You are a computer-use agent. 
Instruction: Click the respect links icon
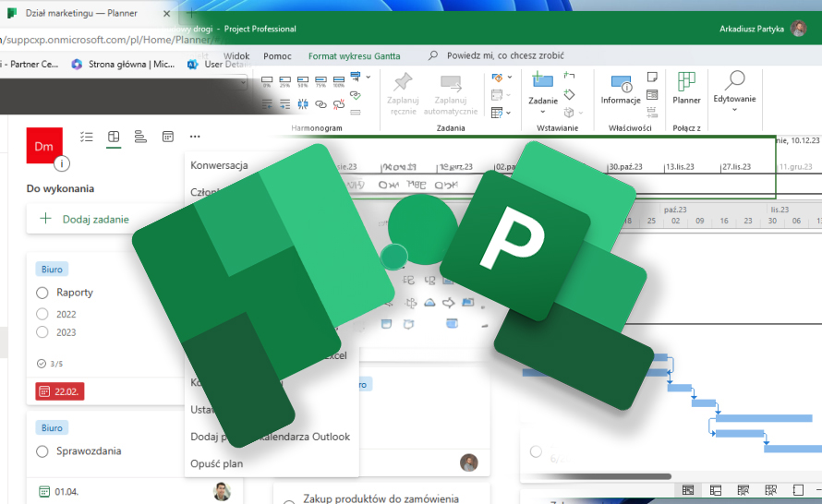tap(356, 95)
